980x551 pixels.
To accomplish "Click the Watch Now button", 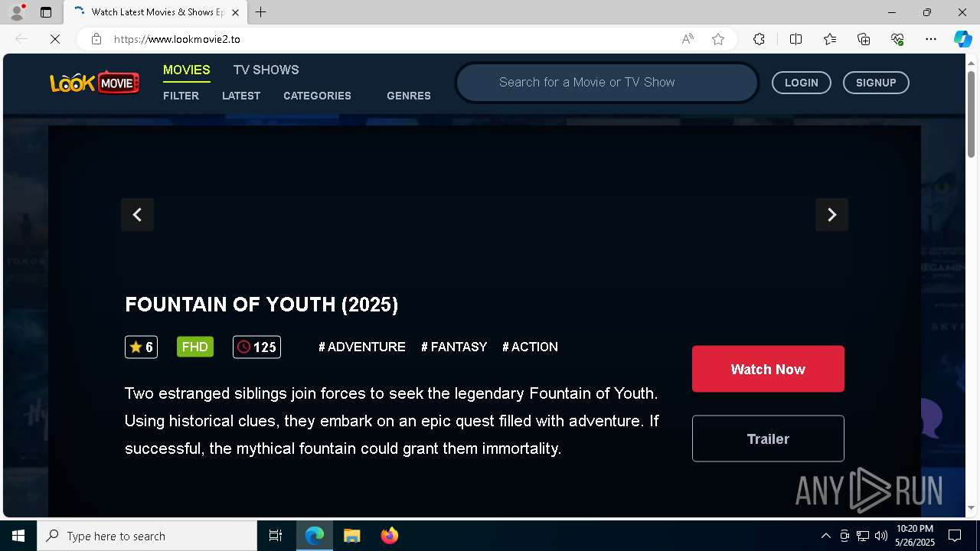I will click(768, 369).
